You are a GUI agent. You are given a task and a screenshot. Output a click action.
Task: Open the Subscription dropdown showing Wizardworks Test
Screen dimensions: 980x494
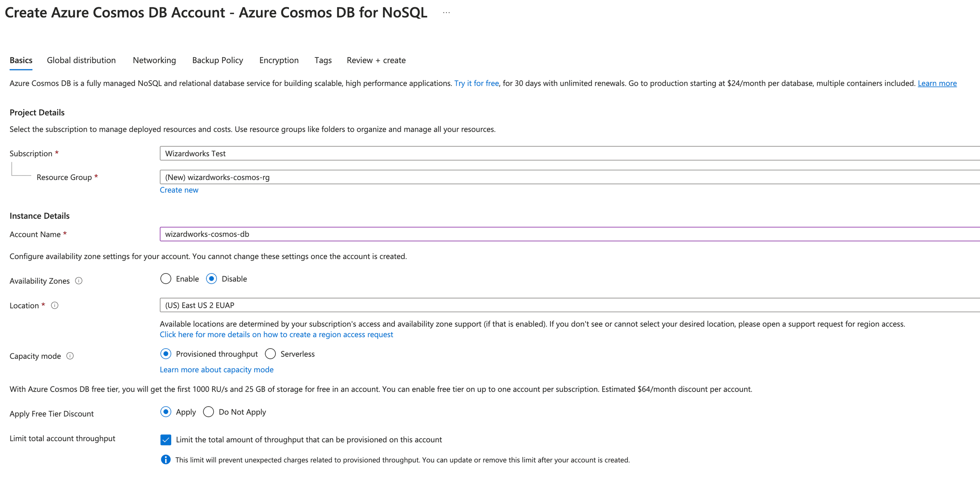point(570,153)
